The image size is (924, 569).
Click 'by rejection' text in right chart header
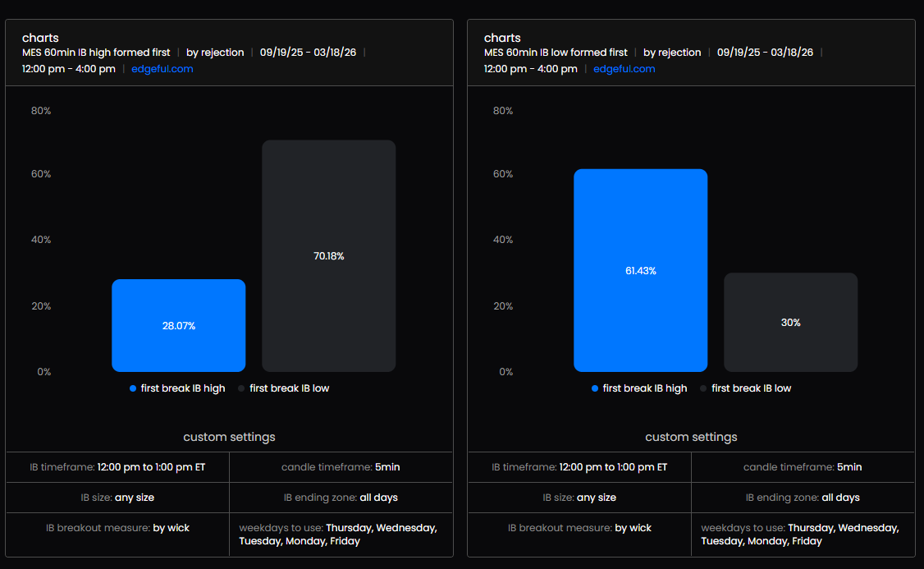(x=672, y=53)
